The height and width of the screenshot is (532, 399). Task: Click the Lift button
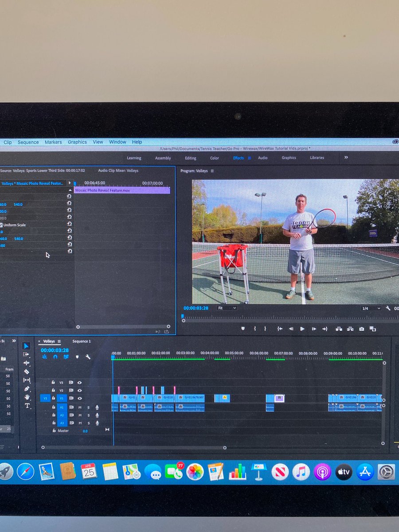[x=339, y=329]
